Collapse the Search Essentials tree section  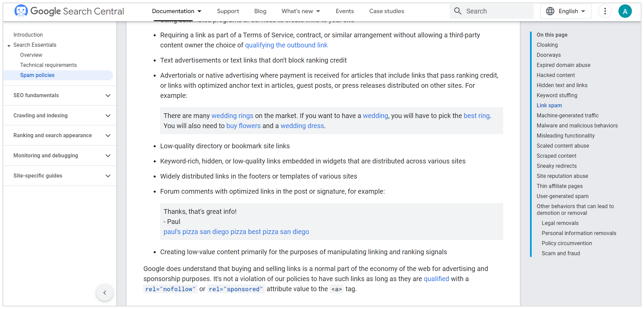(9, 45)
